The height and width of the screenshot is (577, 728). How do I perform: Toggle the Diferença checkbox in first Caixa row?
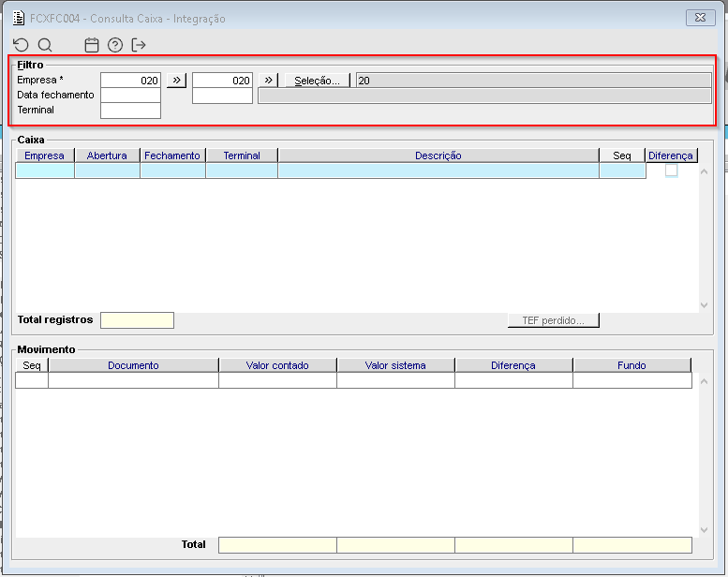click(x=671, y=170)
